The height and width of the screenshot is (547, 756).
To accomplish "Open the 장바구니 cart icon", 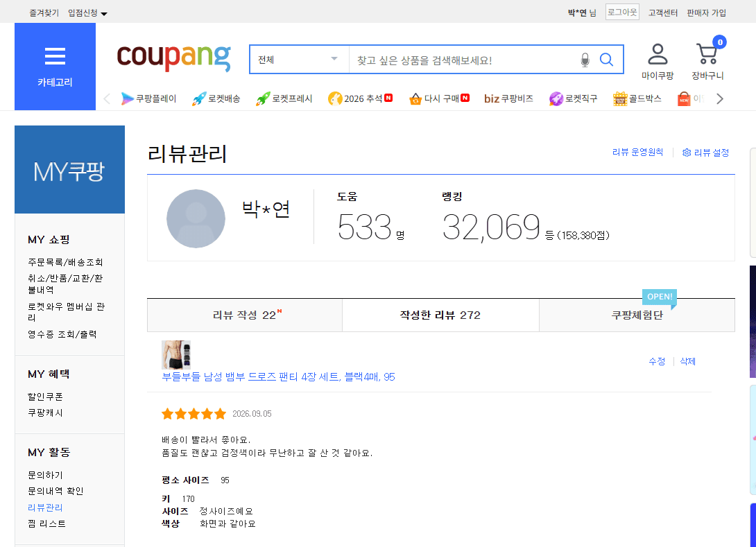I will (x=707, y=61).
